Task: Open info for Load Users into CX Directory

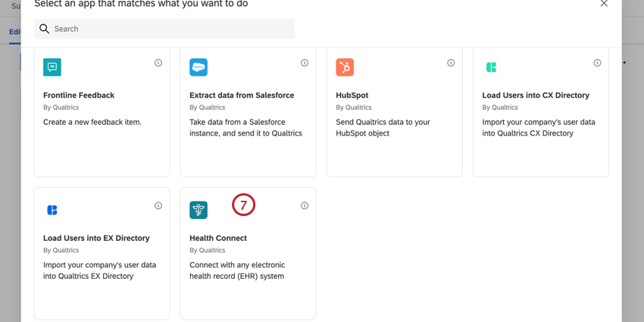Action: [597, 63]
